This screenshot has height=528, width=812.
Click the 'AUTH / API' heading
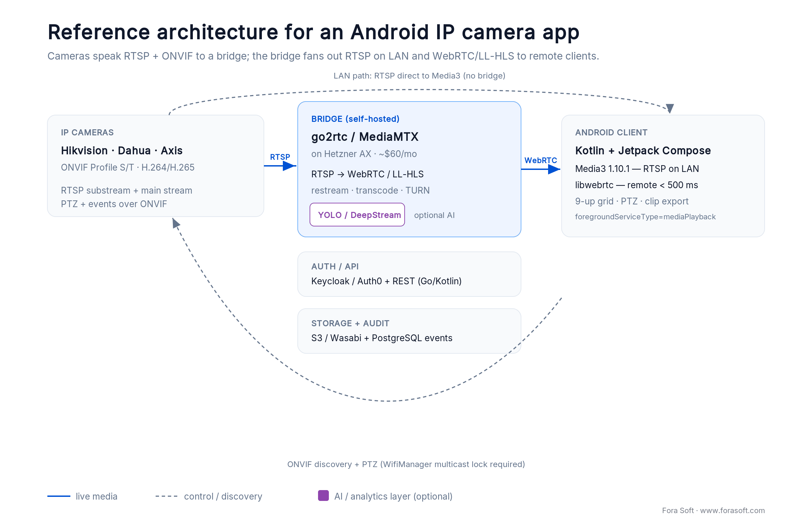[335, 267]
